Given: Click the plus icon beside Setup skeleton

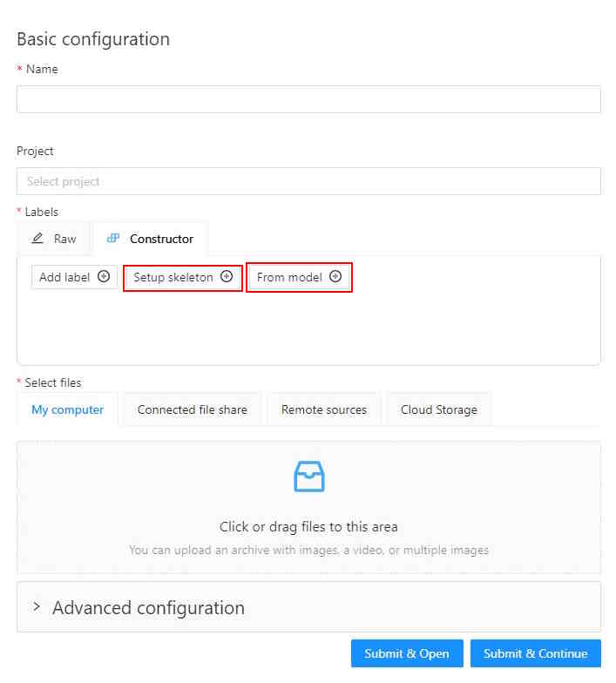Looking at the screenshot, I should pyautogui.click(x=227, y=277).
